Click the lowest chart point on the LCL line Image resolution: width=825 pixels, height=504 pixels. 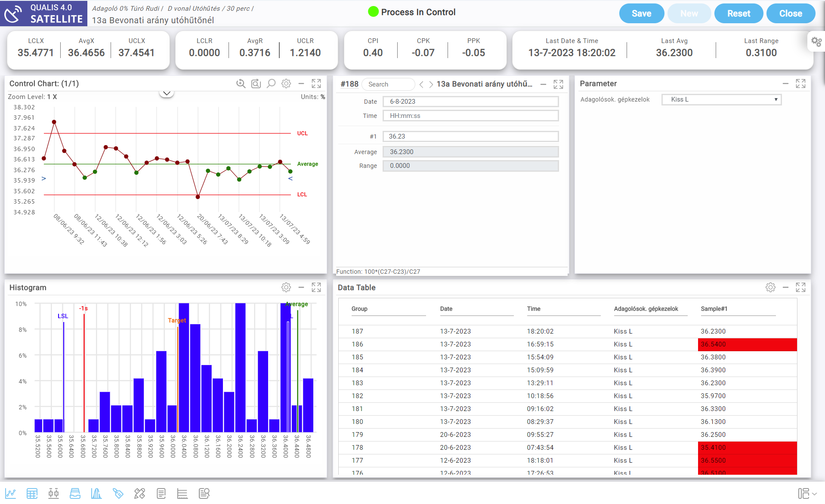click(198, 197)
